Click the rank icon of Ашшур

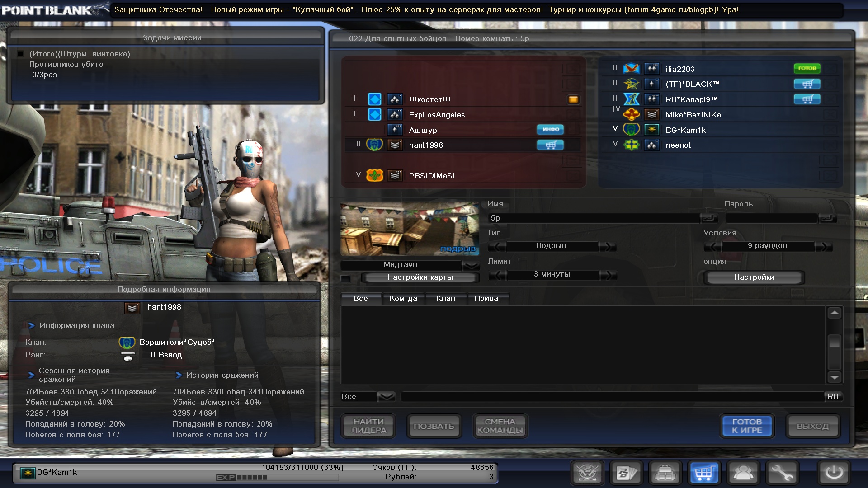click(395, 130)
